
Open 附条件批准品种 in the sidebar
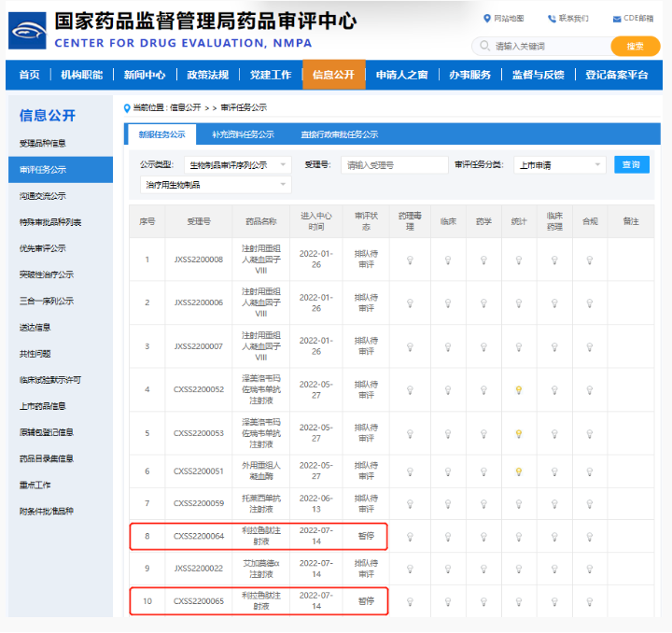47,511
